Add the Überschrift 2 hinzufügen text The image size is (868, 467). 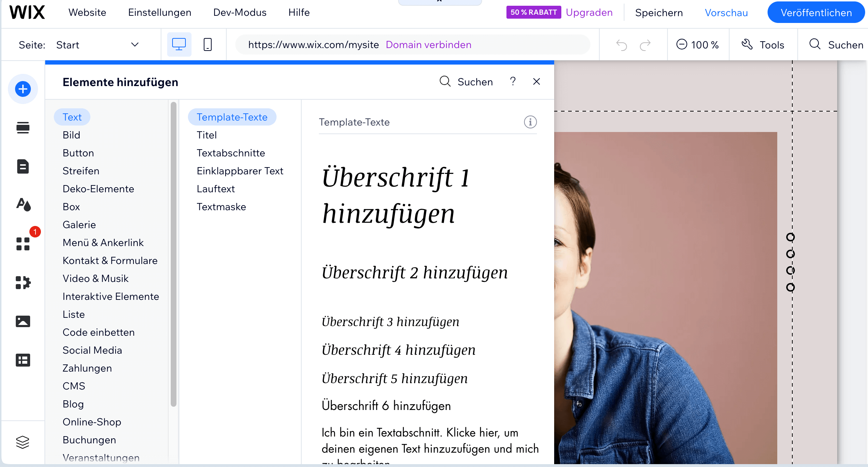(415, 273)
